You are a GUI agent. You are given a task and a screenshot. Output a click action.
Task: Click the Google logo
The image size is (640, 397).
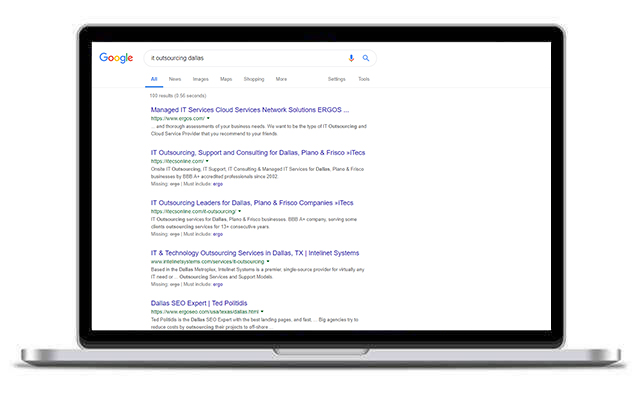click(116, 58)
